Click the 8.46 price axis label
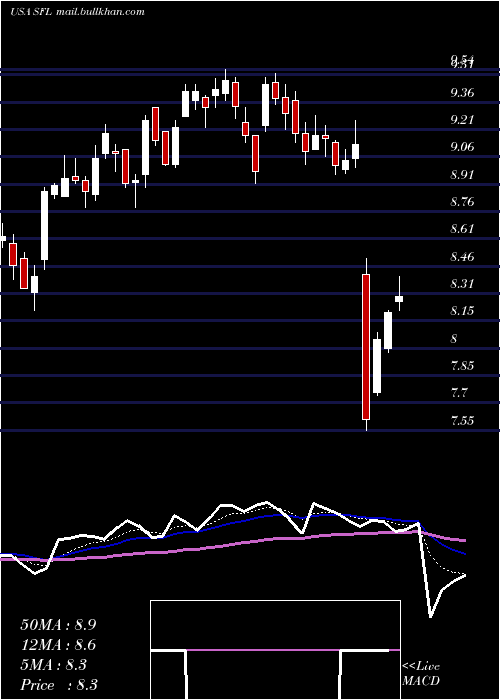Viewport: 500px width, 700px height. (462, 257)
